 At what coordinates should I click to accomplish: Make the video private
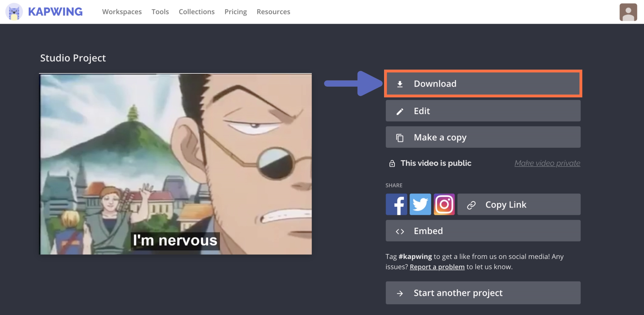tap(547, 163)
